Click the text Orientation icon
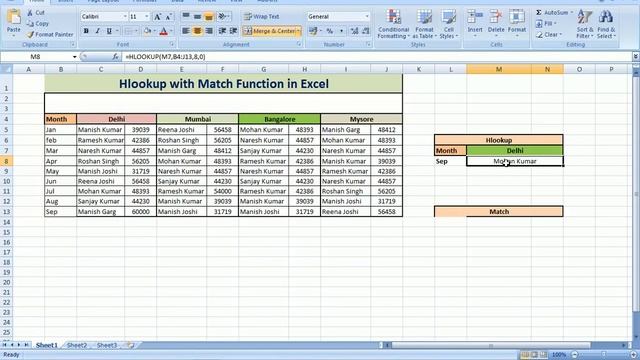This screenshot has height=360, width=640. click(x=222, y=16)
